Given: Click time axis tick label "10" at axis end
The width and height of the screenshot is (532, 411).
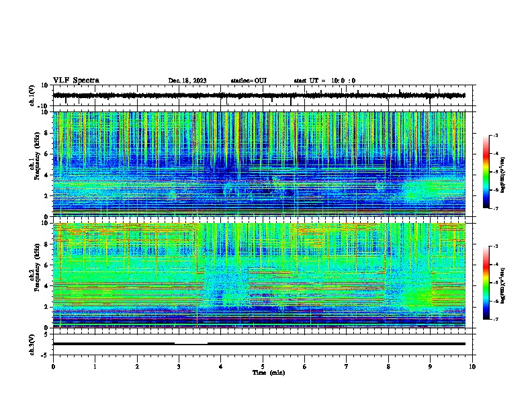Looking at the screenshot, I should click(472, 367).
